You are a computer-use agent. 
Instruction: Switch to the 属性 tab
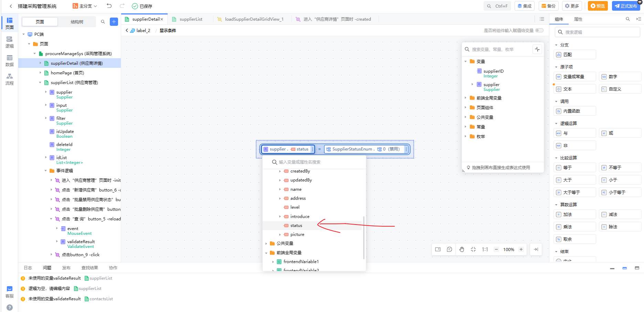(x=578, y=19)
